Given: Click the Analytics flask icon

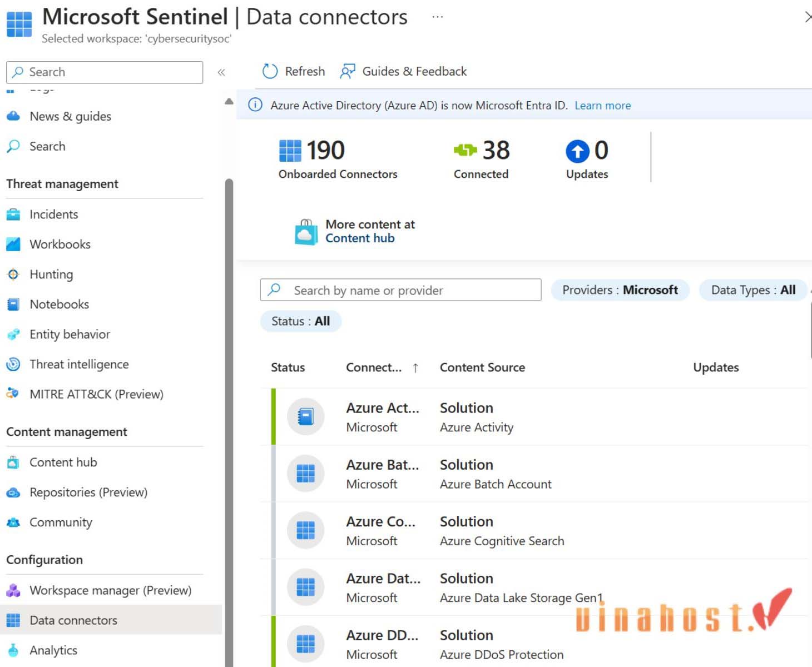Looking at the screenshot, I should pyautogui.click(x=13, y=650).
